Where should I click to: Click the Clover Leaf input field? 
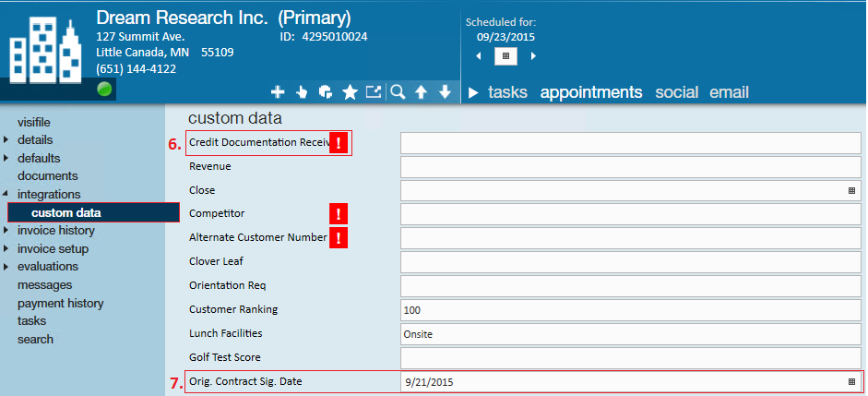point(631,262)
